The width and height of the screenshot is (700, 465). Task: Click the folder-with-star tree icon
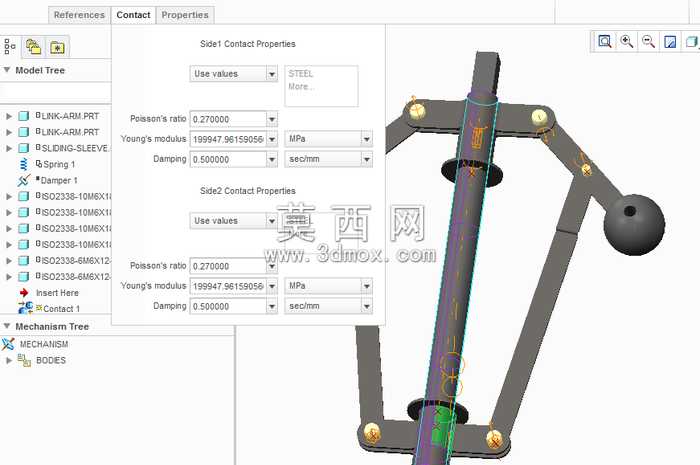tap(57, 47)
